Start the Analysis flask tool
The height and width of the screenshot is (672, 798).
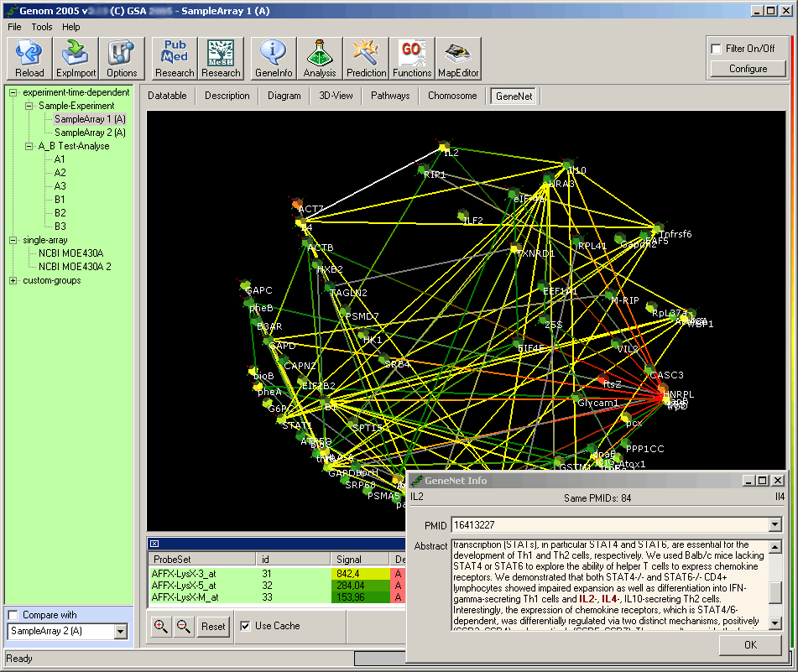[x=320, y=59]
